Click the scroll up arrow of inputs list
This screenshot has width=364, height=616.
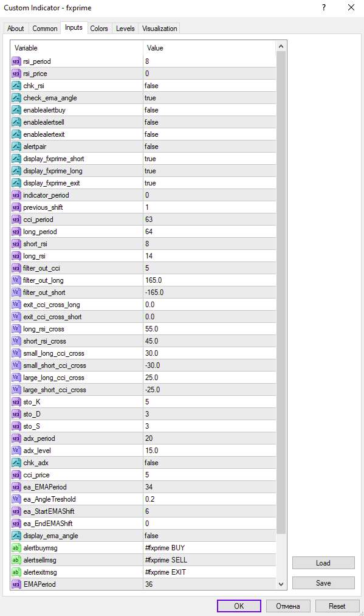coord(281,46)
